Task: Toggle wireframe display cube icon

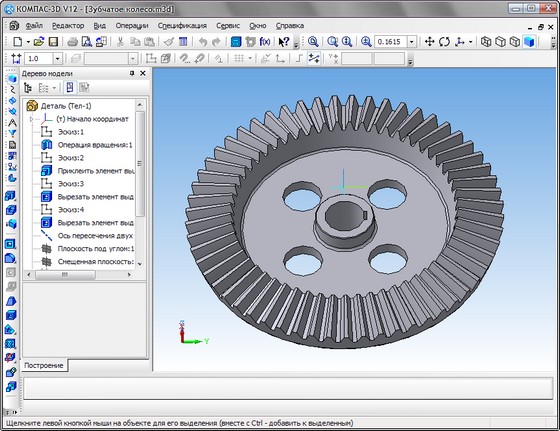Action: [486, 42]
